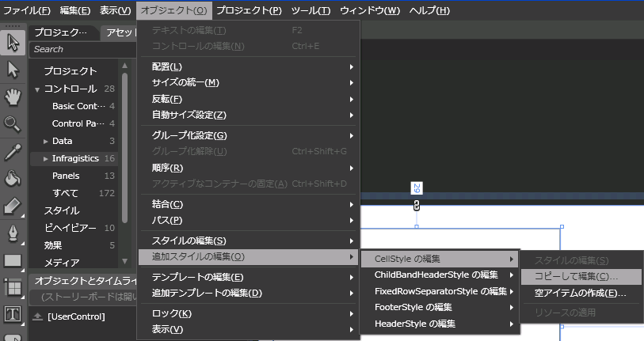Click コピーして編集(C)... in submenu

tap(576, 276)
